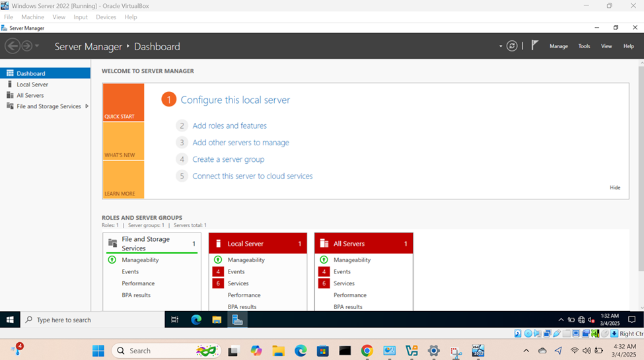Image resolution: width=644 pixels, height=360 pixels.
Task: Open the dropdown arrow left of refresh icon
Action: point(501,46)
